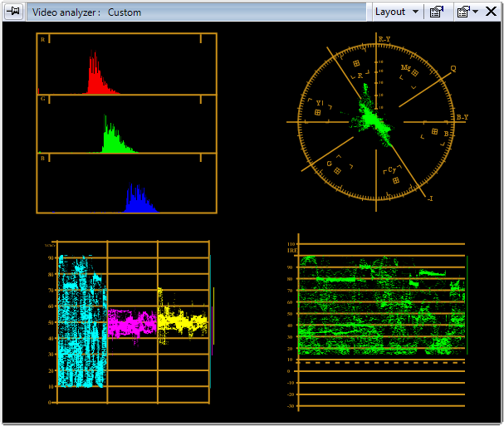Click the yellow parade waveform column
Viewport: 504px width, 426px height.
click(183, 318)
